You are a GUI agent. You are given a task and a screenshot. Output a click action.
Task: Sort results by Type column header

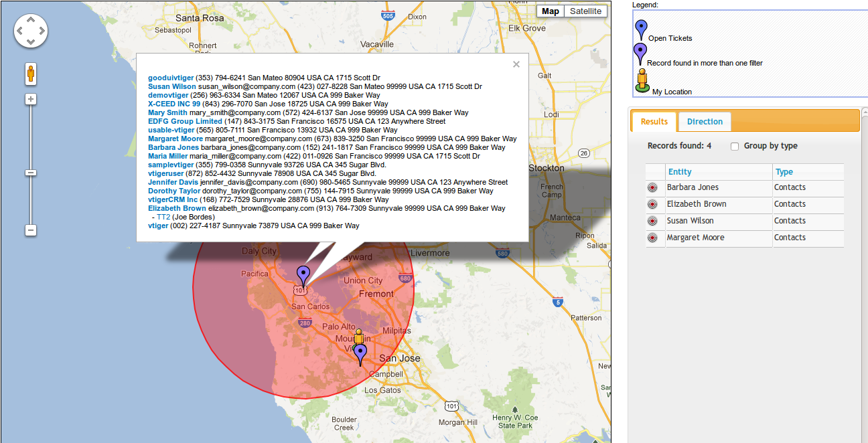(784, 172)
